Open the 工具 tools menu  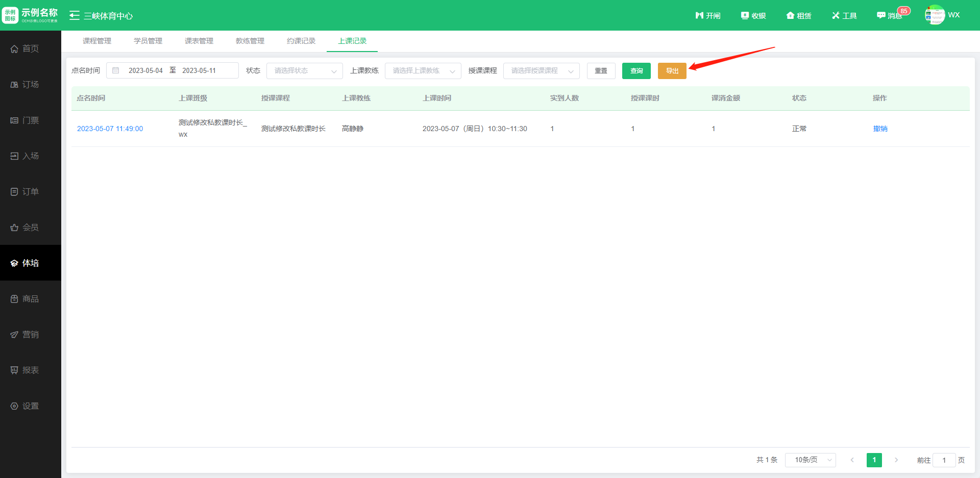coord(844,16)
